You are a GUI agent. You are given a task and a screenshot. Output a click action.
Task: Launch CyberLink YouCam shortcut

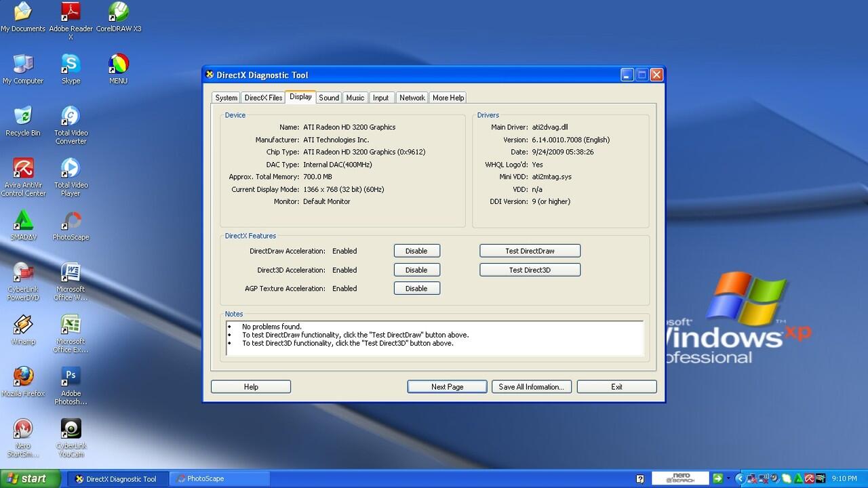point(71,438)
